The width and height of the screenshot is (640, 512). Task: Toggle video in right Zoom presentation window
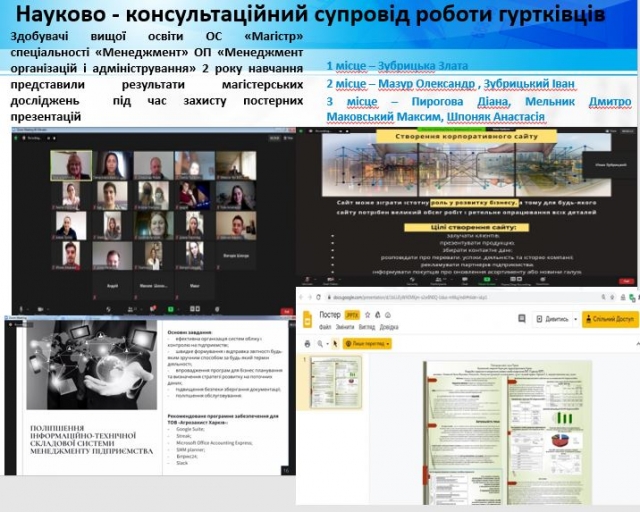(330, 280)
